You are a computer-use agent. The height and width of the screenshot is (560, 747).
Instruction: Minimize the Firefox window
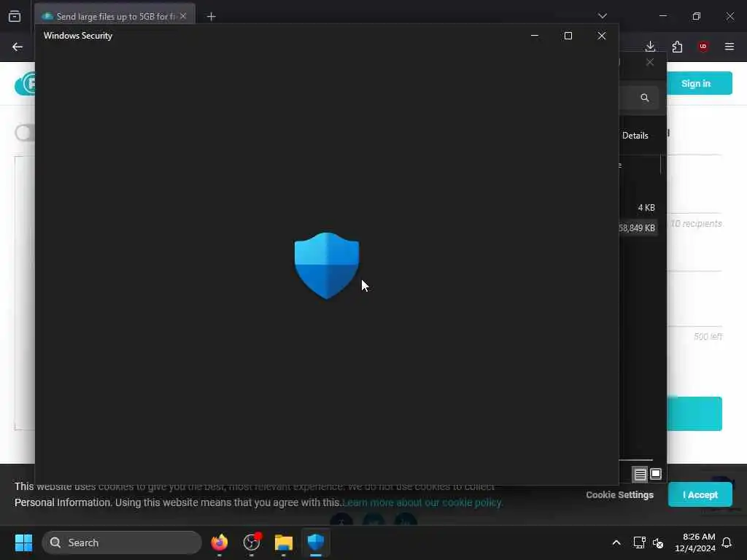662,16
